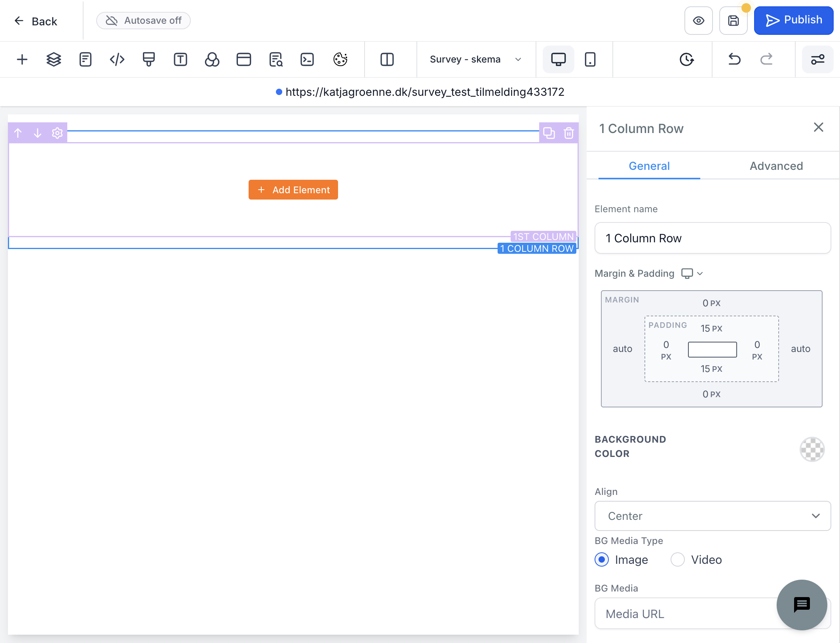Open the layers panel icon

pyautogui.click(x=54, y=59)
